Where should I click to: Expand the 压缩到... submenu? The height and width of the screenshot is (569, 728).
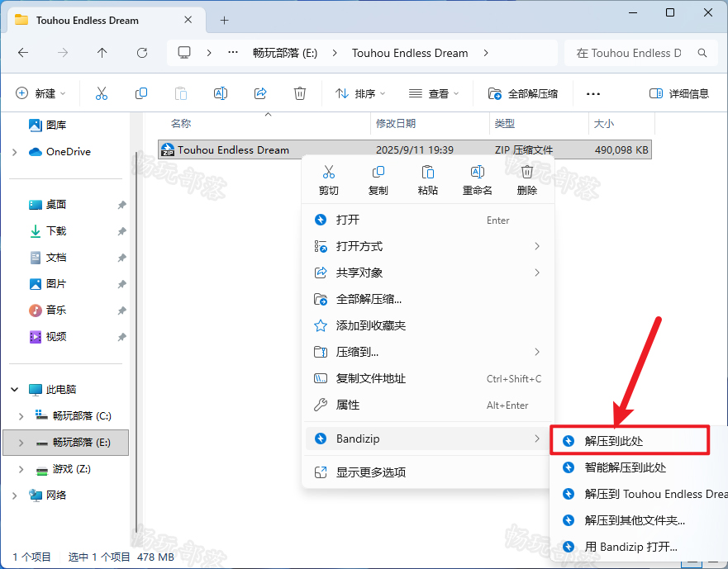coord(427,352)
